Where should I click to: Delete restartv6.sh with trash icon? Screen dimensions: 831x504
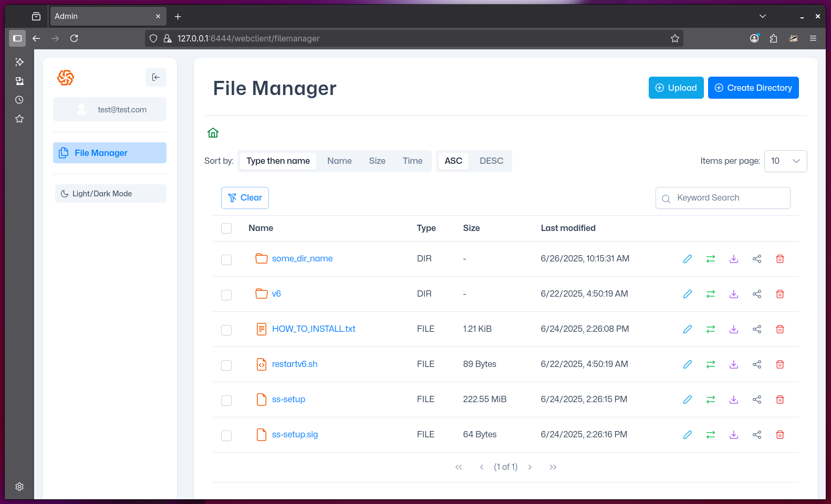pos(780,364)
